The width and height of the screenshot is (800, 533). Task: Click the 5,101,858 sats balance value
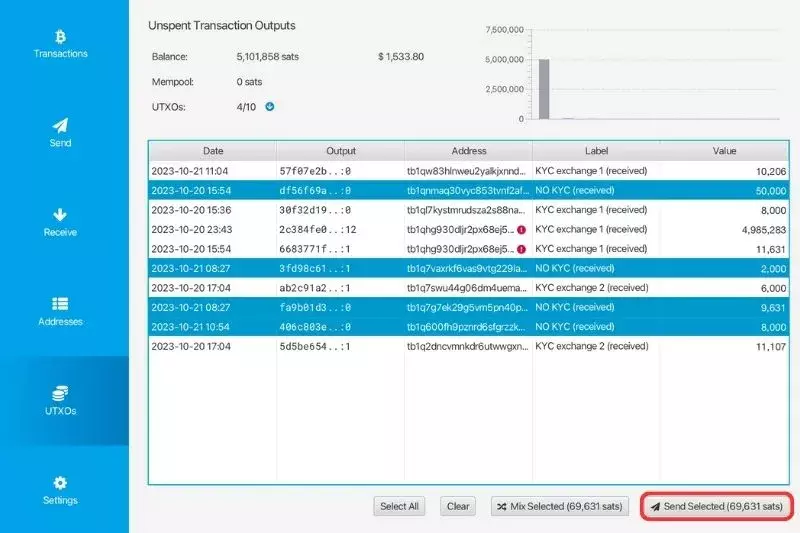(267, 57)
